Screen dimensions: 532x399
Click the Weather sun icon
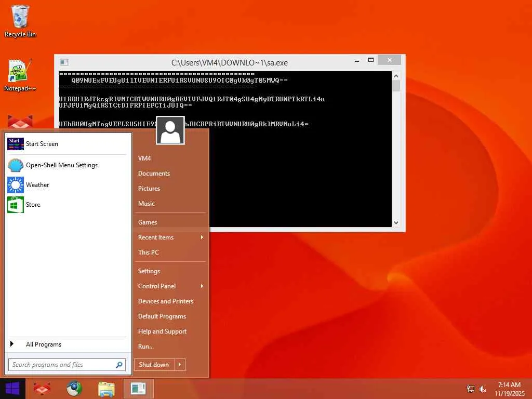(x=15, y=185)
